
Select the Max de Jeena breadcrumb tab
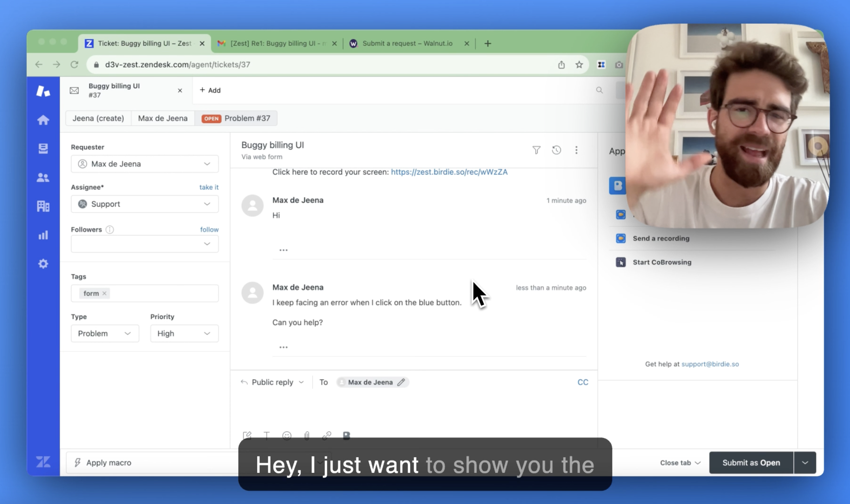coord(163,118)
